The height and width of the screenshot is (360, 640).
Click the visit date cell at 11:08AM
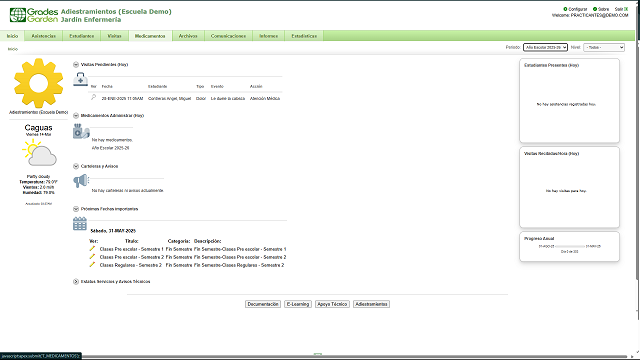[x=122, y=98]
